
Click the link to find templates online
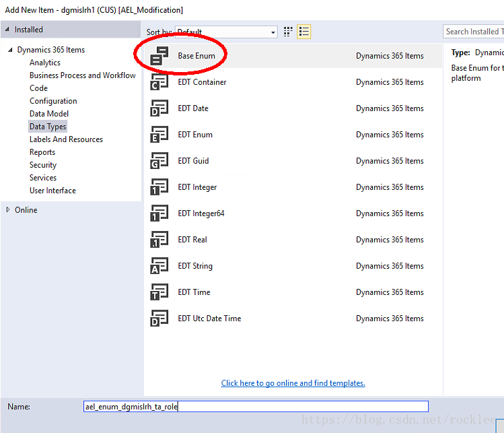pyautogui.click(x=293, y=383)
